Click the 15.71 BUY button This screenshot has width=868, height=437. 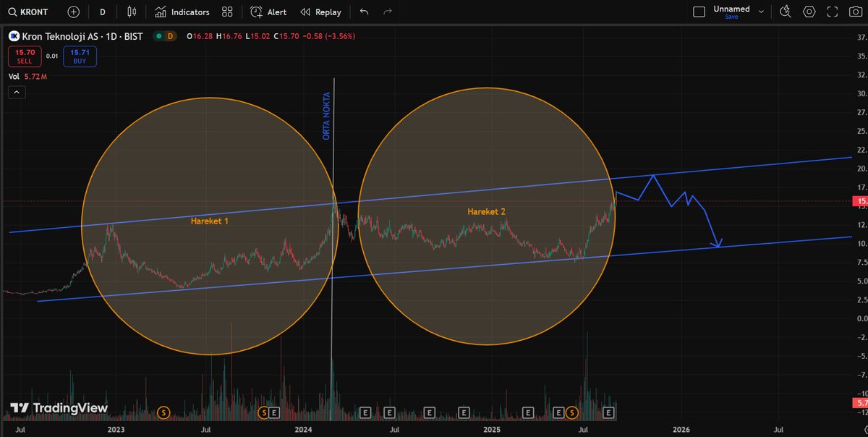[x=80, y=56]
